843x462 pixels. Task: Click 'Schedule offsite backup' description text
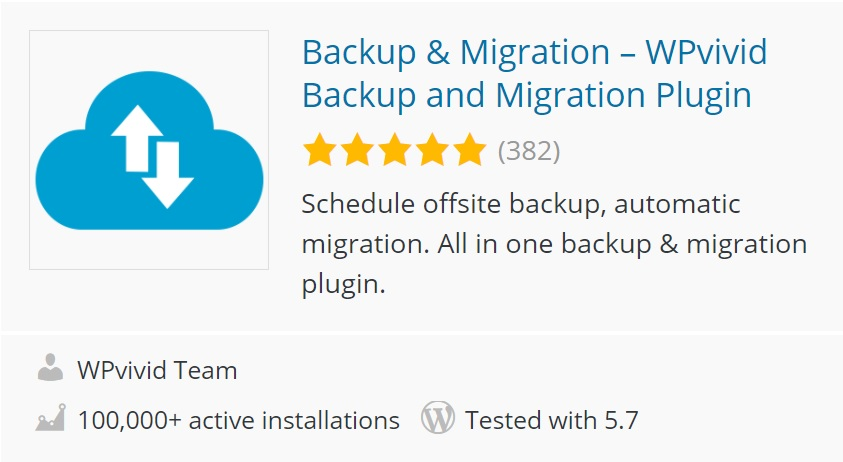tap(451, 204)
